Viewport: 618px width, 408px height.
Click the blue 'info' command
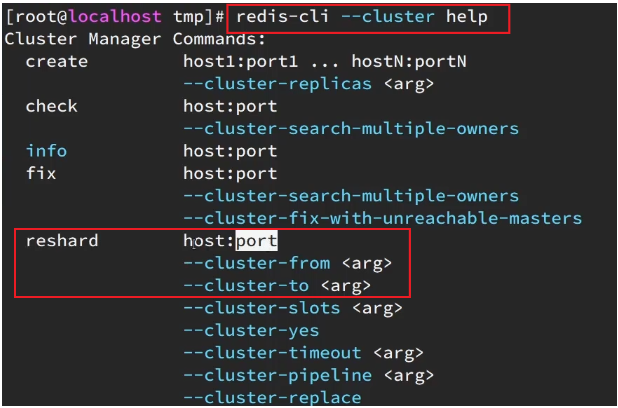(47, 151)
